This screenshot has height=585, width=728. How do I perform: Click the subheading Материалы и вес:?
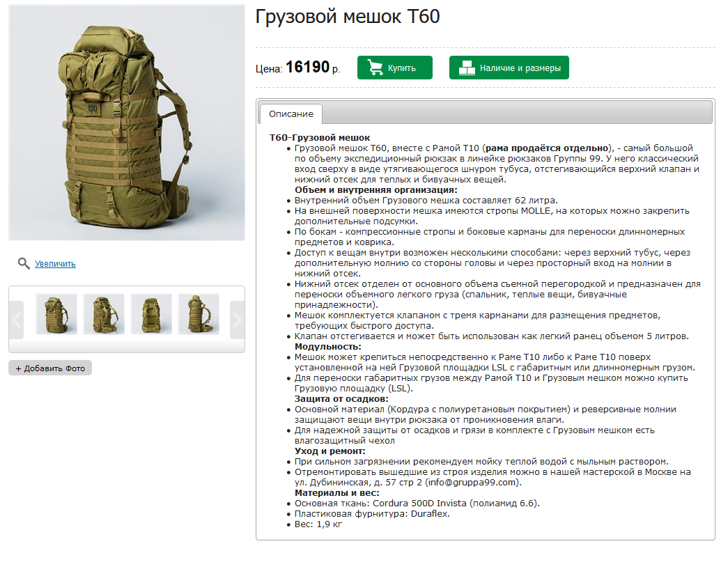pos(337,492)
